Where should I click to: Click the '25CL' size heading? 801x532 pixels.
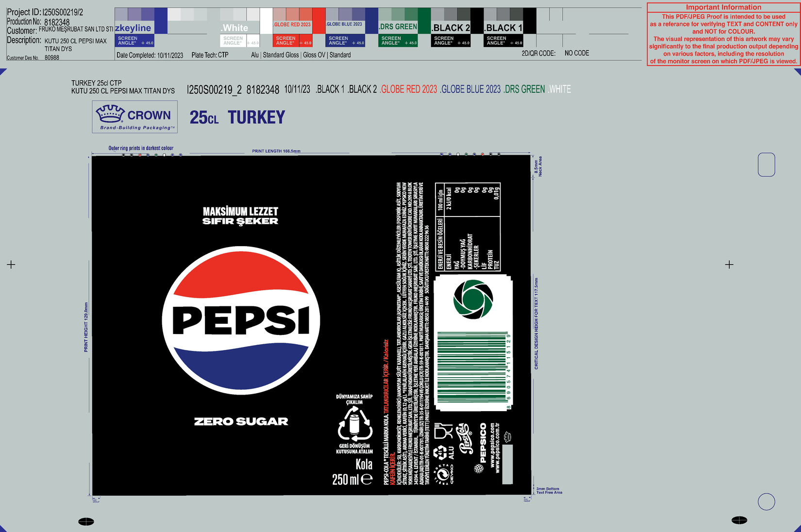coord(204,117)
